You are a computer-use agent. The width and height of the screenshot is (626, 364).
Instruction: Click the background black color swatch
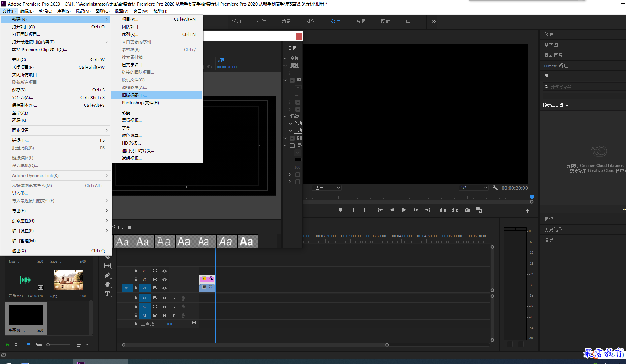pos(298,159)
